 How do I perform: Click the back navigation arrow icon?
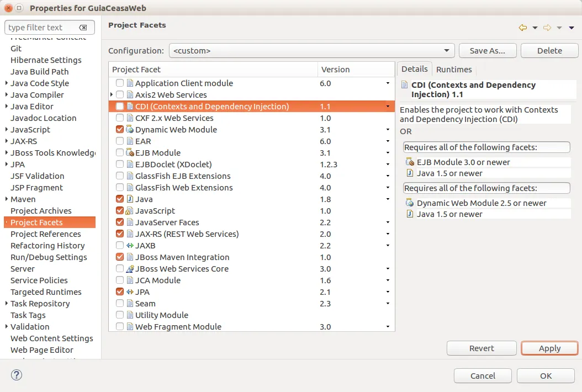522,28
